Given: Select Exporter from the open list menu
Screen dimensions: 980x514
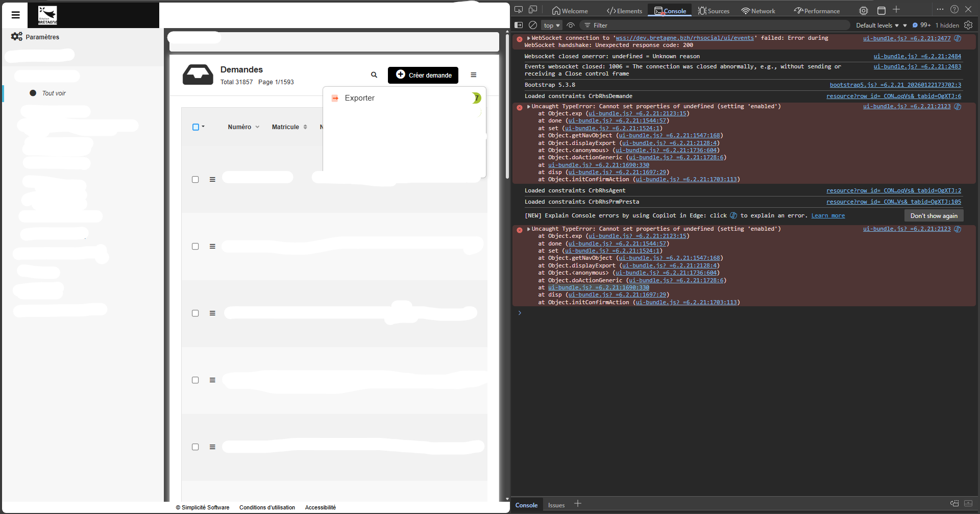Looking at the screenshot, I should [359, 98].
